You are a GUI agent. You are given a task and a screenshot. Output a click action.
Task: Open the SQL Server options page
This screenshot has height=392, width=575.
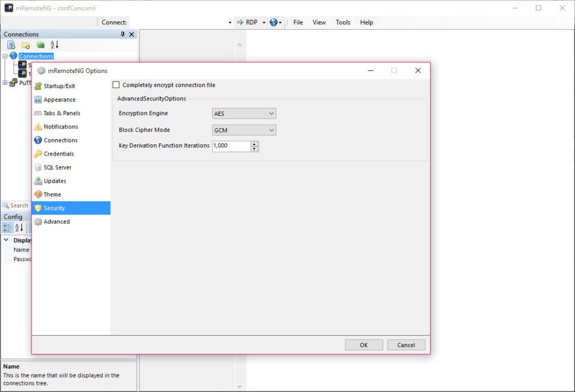(x=71, y=167)
